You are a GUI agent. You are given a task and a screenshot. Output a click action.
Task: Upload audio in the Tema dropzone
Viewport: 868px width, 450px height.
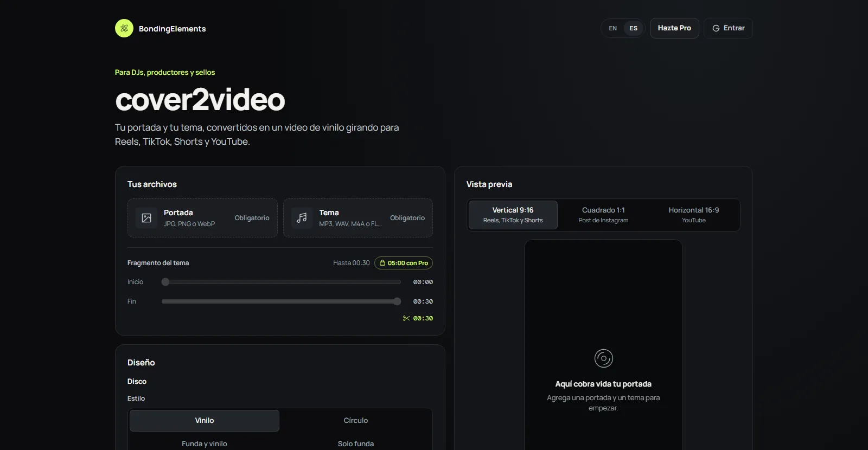[358, 218]
